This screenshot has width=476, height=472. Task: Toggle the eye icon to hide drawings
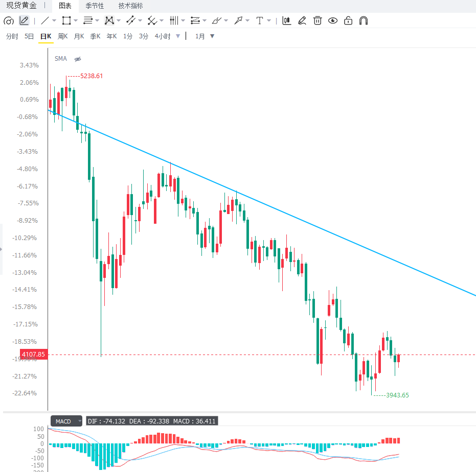pos(333,20)
